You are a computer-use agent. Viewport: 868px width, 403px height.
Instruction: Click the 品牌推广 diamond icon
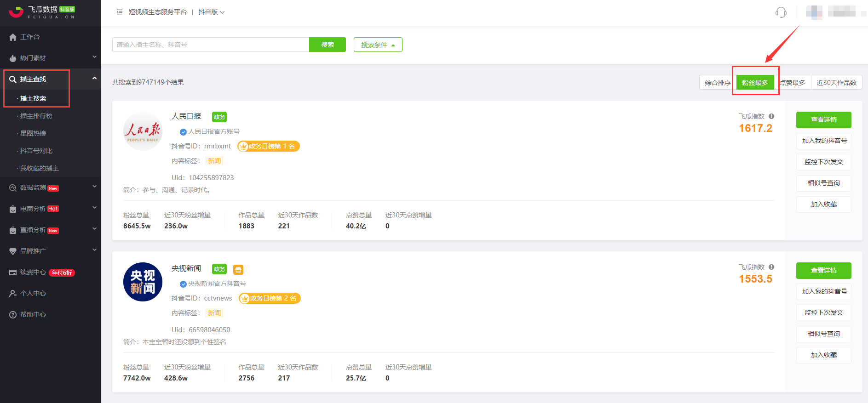tap(13, 251)
